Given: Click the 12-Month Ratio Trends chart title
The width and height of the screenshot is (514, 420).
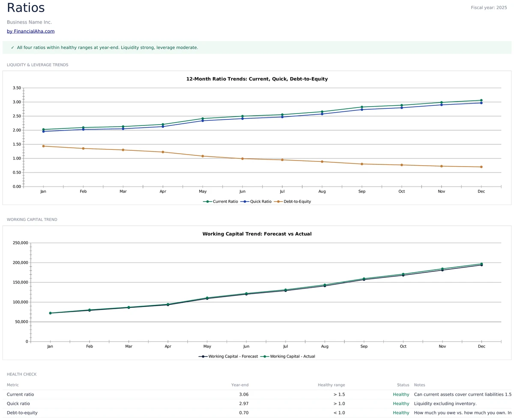Looking at the screenshot, I should (x=257, y=79).
